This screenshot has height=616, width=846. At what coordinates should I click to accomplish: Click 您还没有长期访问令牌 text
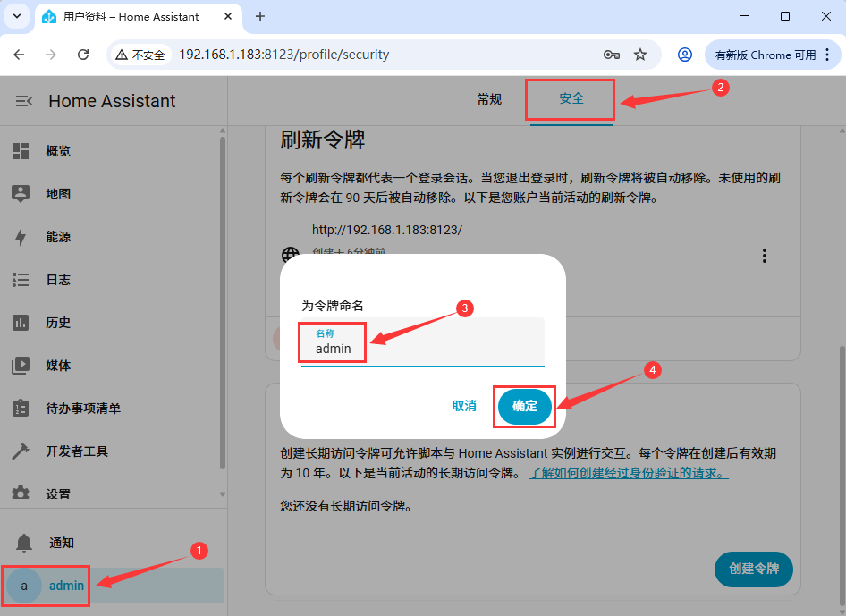[x=345, y=506]
